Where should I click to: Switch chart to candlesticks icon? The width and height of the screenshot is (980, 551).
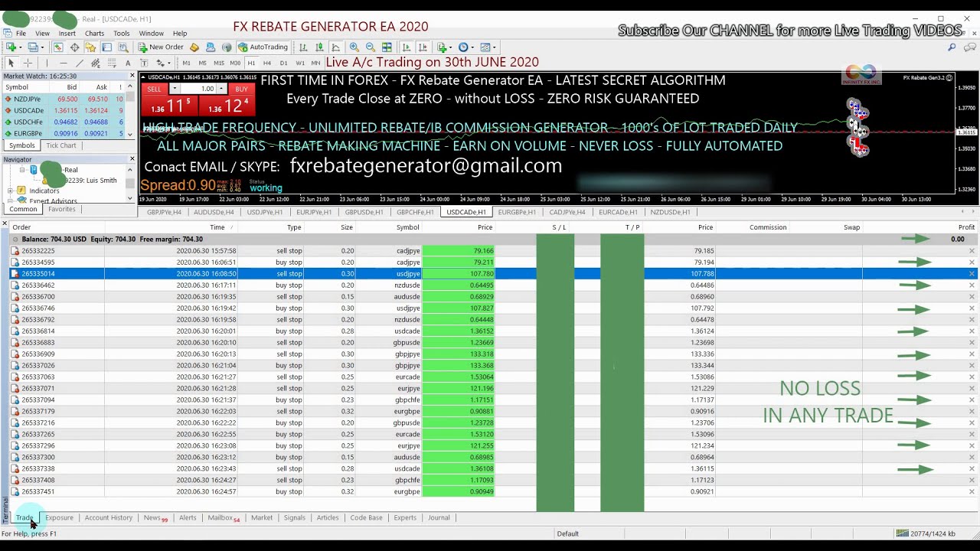click(x=319, y=47)
